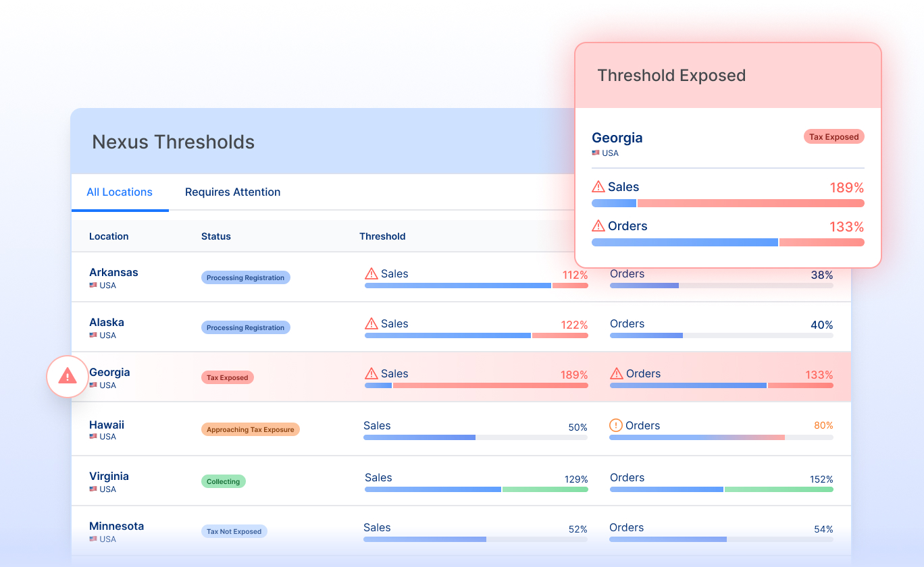Click the Arkansas Sales warning triangle
Screen dimensions: 924x567
tap(371, 273)
